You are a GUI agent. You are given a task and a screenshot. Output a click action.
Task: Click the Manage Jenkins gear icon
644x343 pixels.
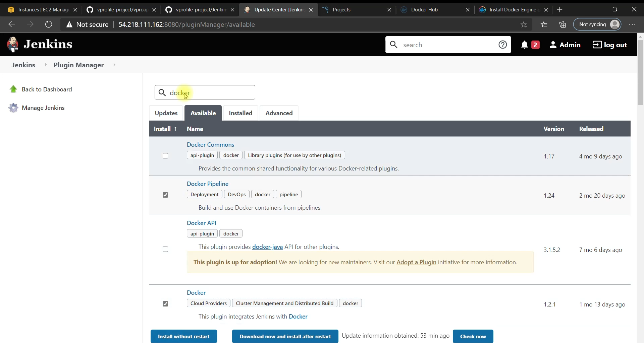(13, 108)
